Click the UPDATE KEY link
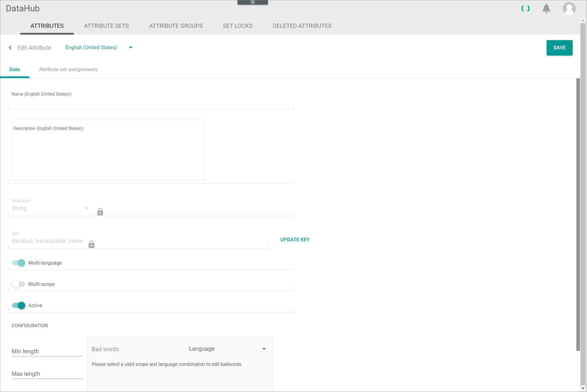The height and width of the screenshot is (392, 587). (x=295, y=239)
